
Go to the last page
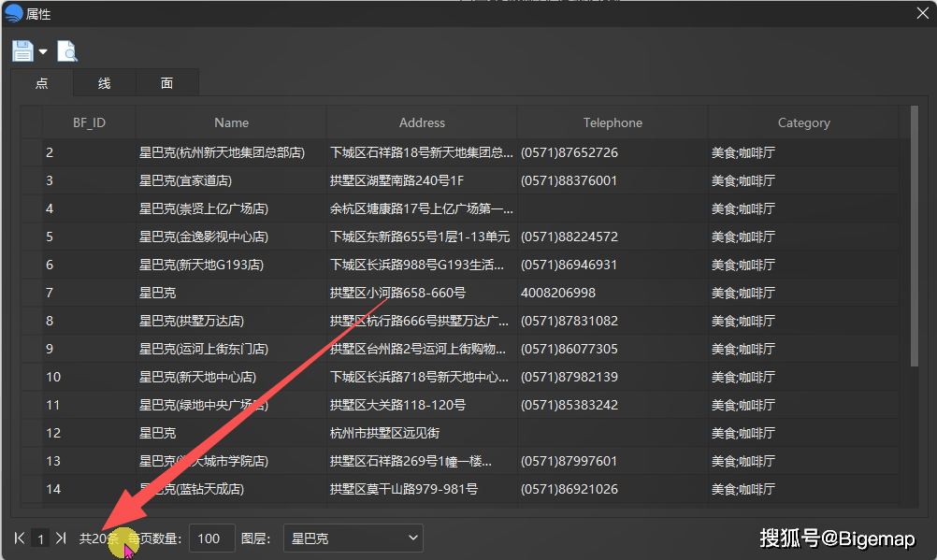click(61, 538)
